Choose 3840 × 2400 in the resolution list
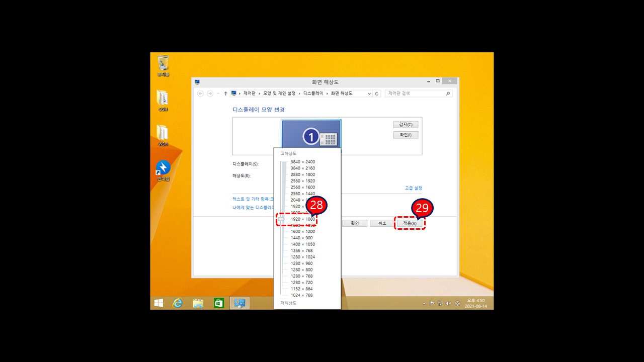This screenshot has height=362, width=644. pos(303,162)
